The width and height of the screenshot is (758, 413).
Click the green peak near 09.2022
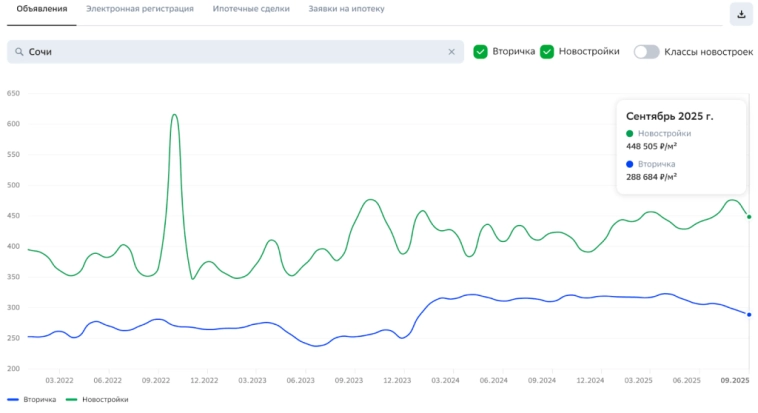click(175, 116)
